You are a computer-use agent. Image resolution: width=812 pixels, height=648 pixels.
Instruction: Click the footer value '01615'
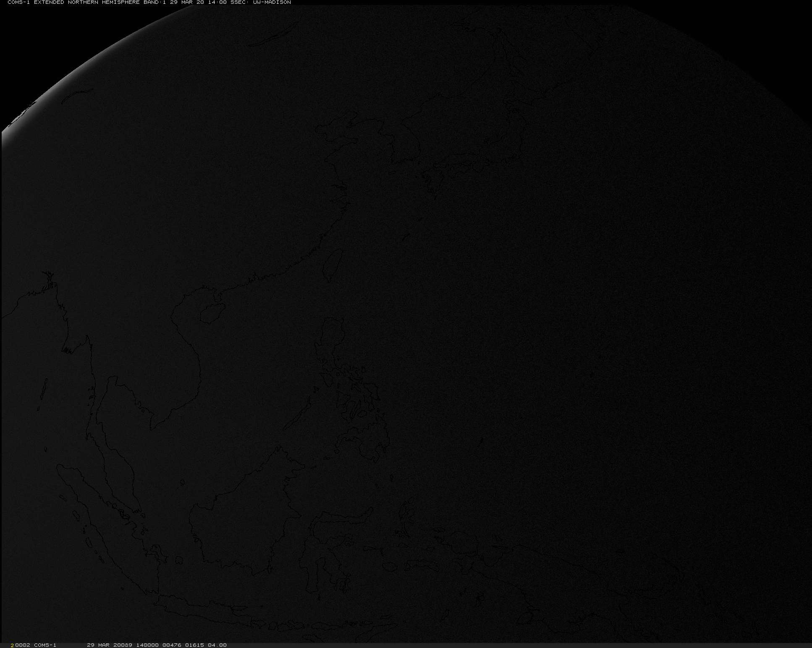click(x=194, y=645)
